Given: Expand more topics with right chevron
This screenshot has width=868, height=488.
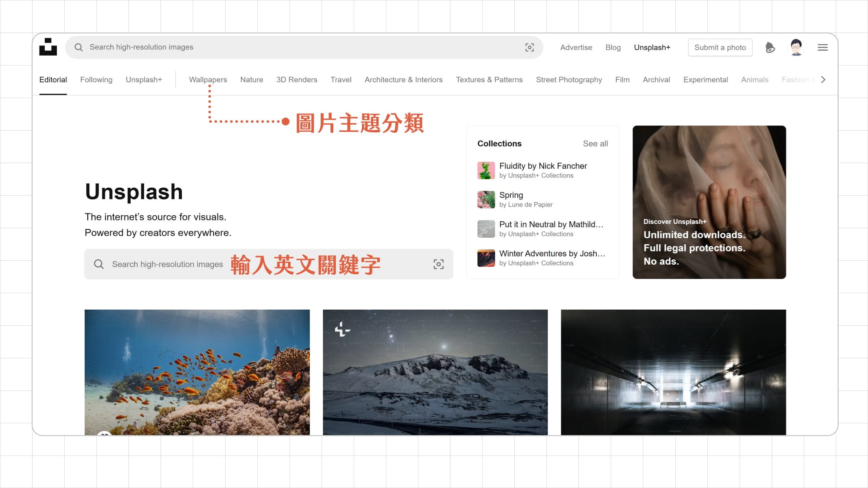Looking at the screenshot, I should (823, 79).
